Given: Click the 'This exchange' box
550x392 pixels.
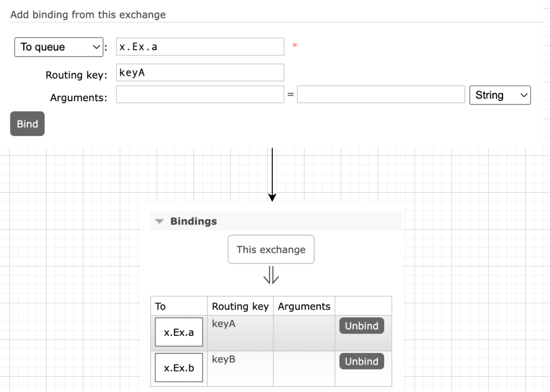Looking at the screenshot, I should pyautogui.click(x=271, y=249).
